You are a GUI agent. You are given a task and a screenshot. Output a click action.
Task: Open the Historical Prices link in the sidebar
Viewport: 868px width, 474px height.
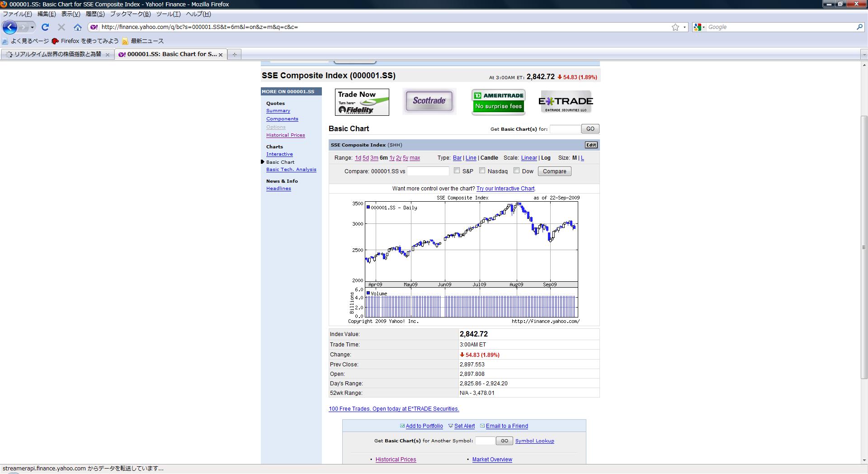(x=285, y=135)
